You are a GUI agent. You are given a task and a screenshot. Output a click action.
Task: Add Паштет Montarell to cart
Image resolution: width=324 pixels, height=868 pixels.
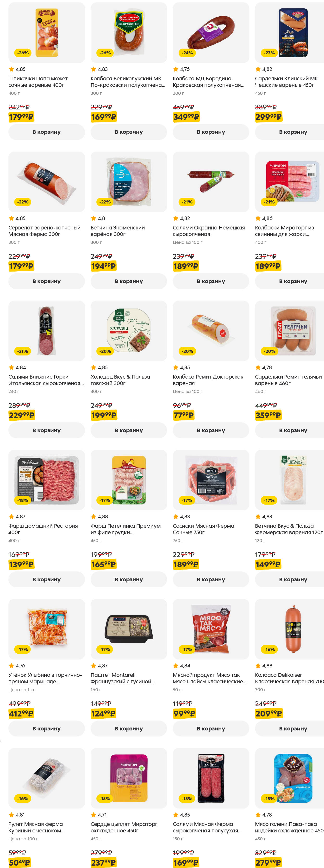(129, 729)
